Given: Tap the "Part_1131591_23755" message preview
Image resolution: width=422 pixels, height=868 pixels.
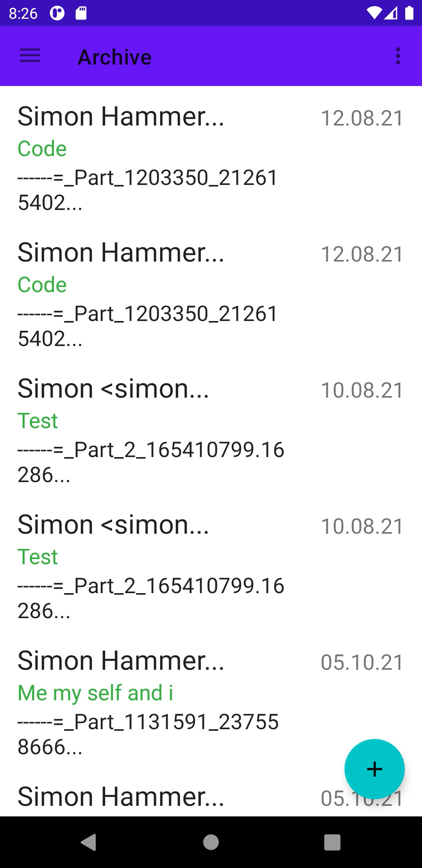Looking at the screenshot, I should [x=148, y=733].
